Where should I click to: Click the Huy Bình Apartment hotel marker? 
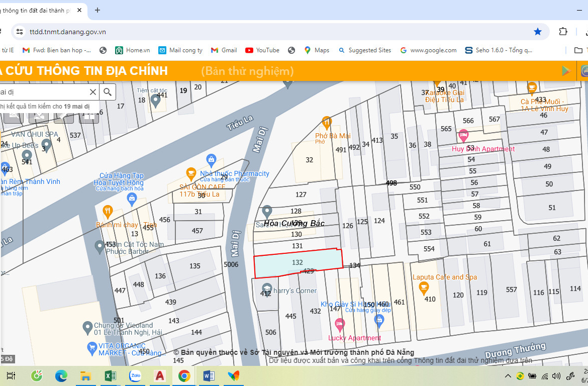click(x=463, y=136)
